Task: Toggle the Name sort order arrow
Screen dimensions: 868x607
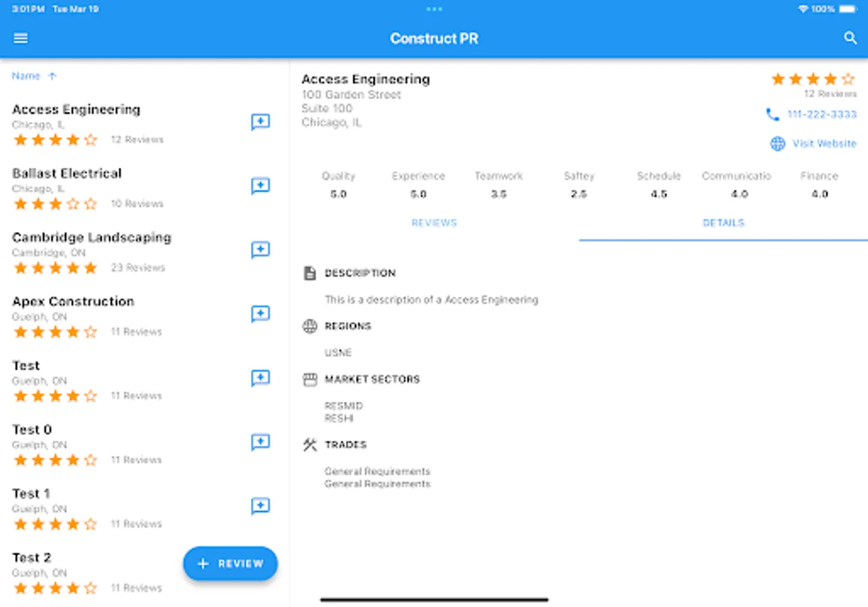Action: click(x=53, y=76)
